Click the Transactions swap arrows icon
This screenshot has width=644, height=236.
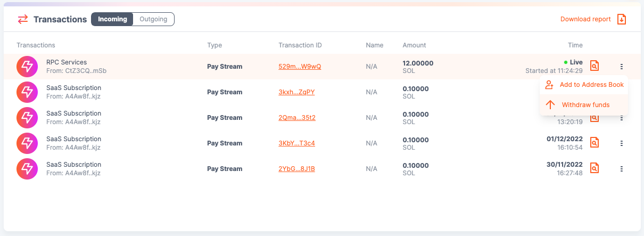(23, 19)
